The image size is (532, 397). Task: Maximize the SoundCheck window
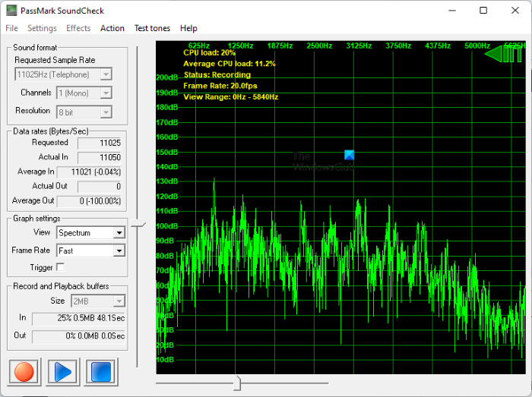(x=483, y=11)
